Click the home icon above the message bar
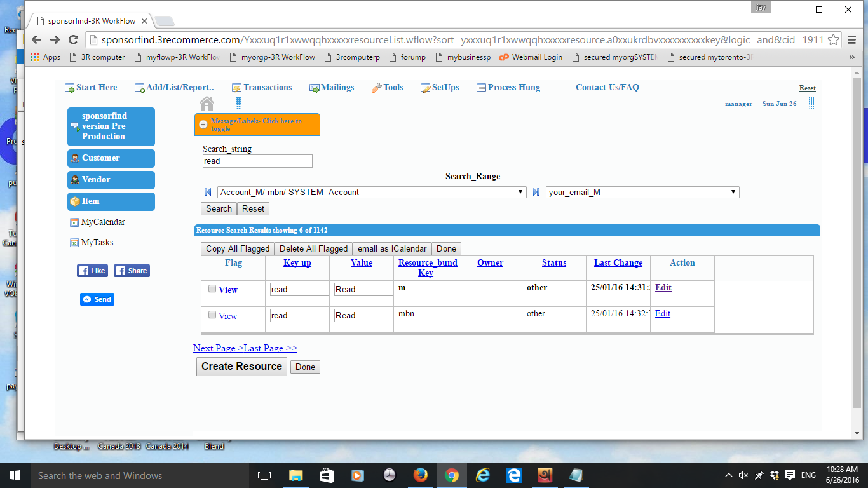 (207, 104)
